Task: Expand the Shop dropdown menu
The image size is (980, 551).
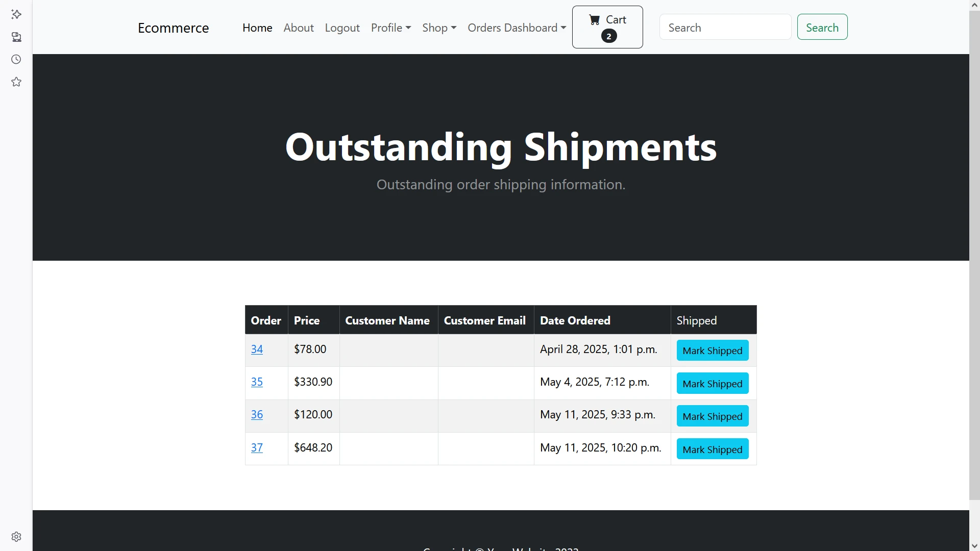Action: tap(439, 28)
